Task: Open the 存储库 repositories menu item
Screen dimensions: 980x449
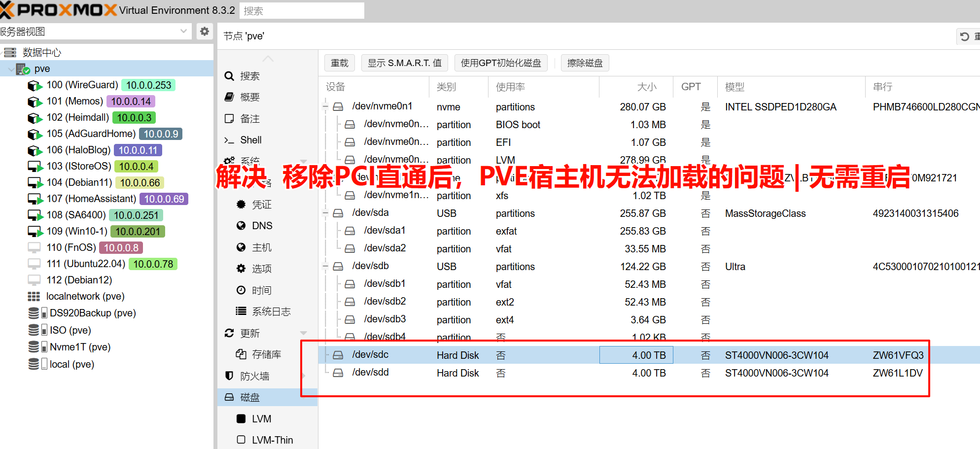Action: pyautogui.click(x=267, y=354)
